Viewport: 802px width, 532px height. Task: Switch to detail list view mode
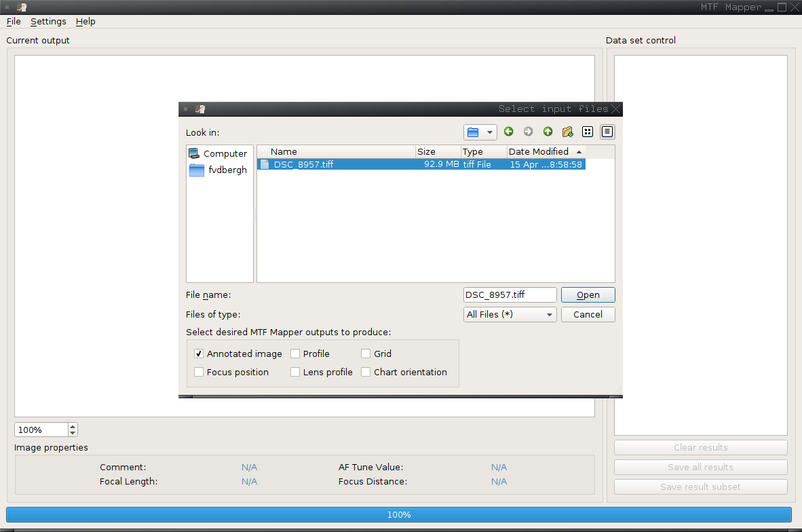607,131
